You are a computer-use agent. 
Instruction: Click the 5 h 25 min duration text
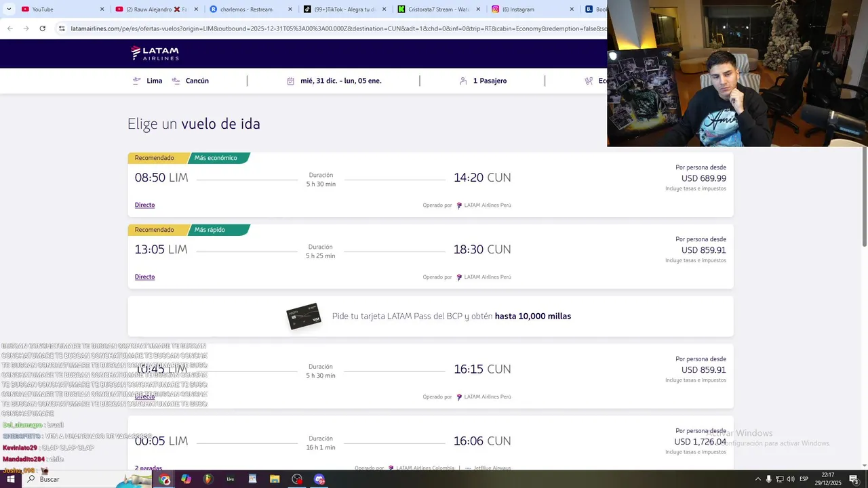click(320, 256)
